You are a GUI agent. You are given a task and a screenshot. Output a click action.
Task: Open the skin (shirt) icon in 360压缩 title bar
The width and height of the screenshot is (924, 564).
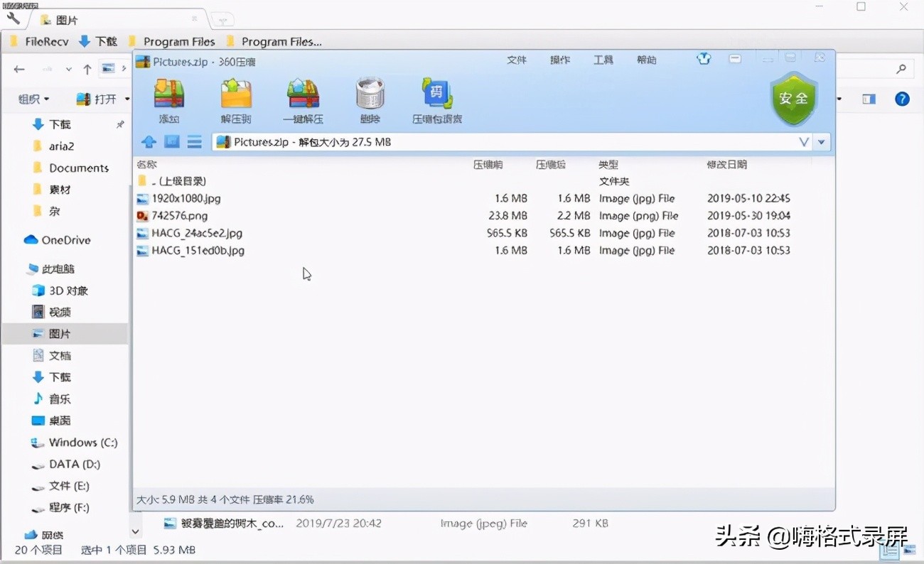pos(704,59)
